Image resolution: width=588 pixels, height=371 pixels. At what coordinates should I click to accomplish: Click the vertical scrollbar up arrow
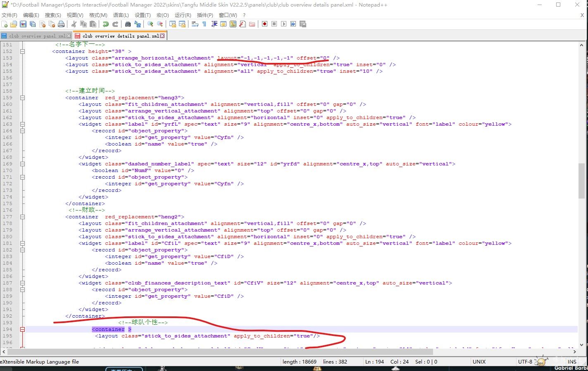pyautogui.click(x=581, y=45)
